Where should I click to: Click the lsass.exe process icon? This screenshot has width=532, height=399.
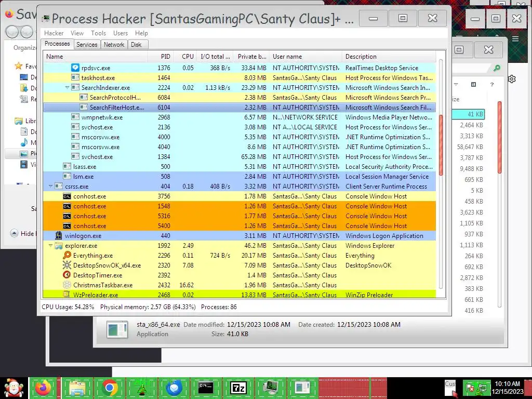tap(67, 167)
